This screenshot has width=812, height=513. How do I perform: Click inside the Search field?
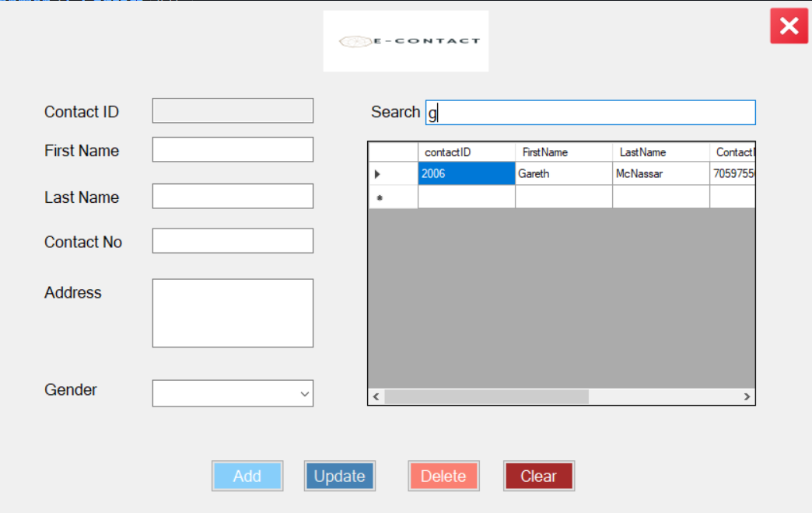pos(591,112)
